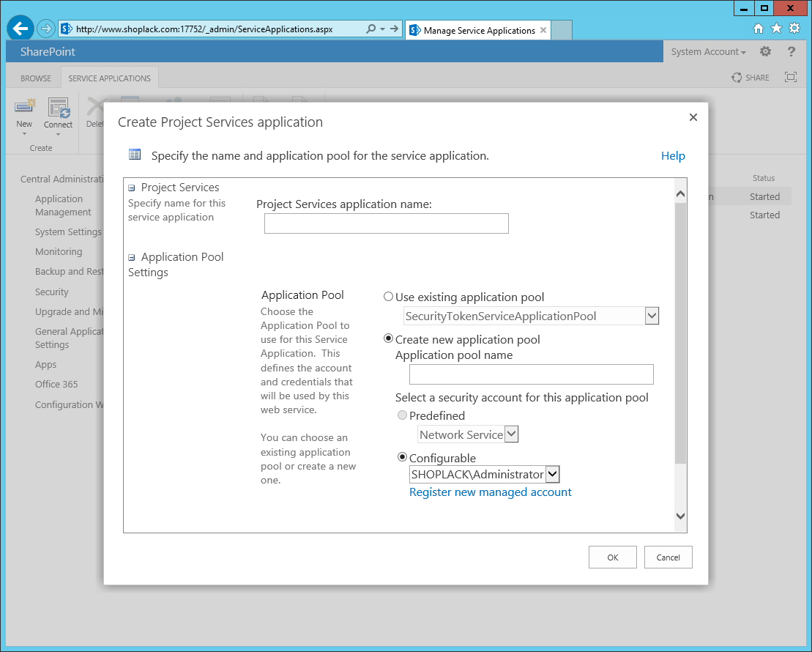Click the dialog header list icon
The image size is (812, 652).
click(135, 155)
